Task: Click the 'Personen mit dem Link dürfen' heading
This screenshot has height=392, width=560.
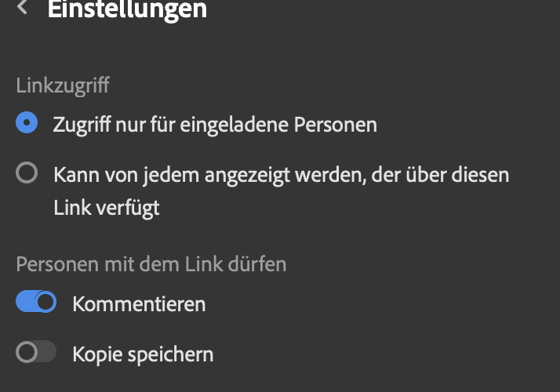Action: [x=151, y=264]
